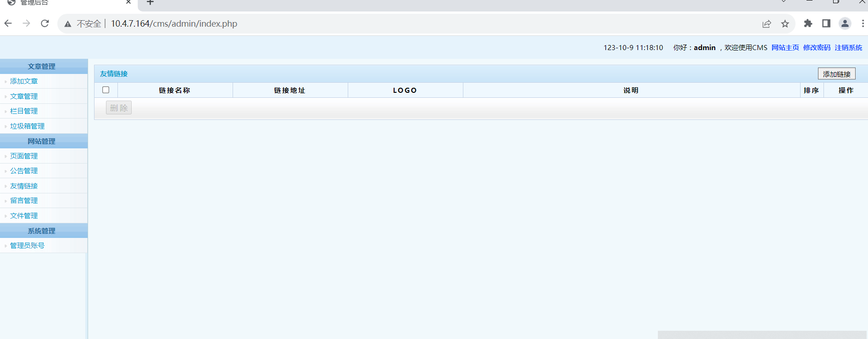Open 页面管理 in the sidebar
Viewport: 868px width, 339px height.
click(x=24, y=156)
